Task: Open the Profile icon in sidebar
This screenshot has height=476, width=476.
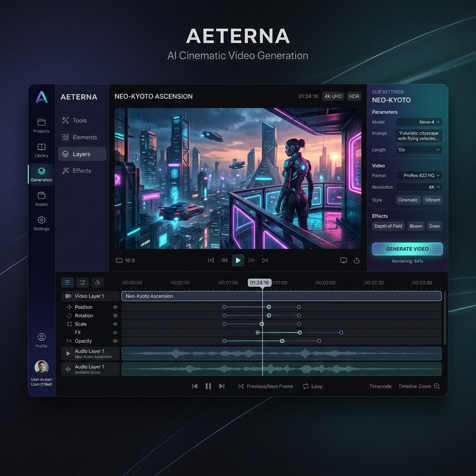Action: [x=41, y=340]
